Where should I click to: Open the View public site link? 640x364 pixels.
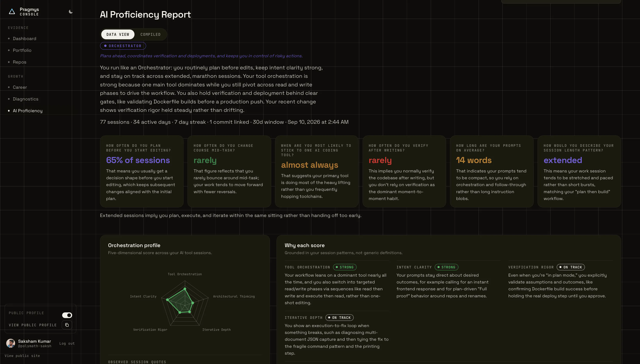22,356
